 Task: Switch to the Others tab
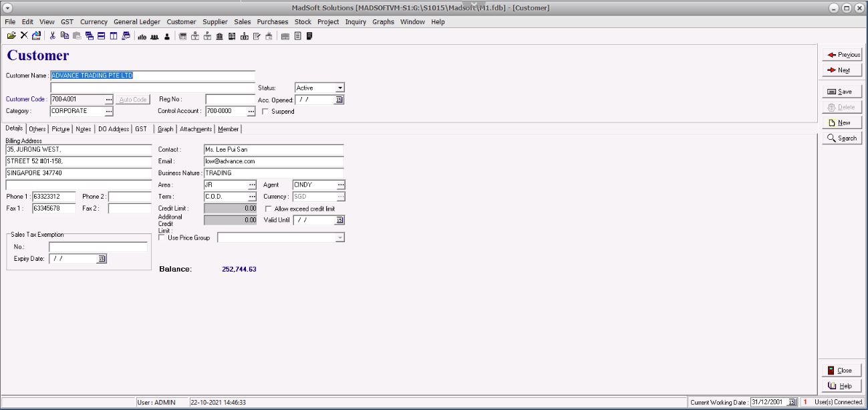coord(37,129)
